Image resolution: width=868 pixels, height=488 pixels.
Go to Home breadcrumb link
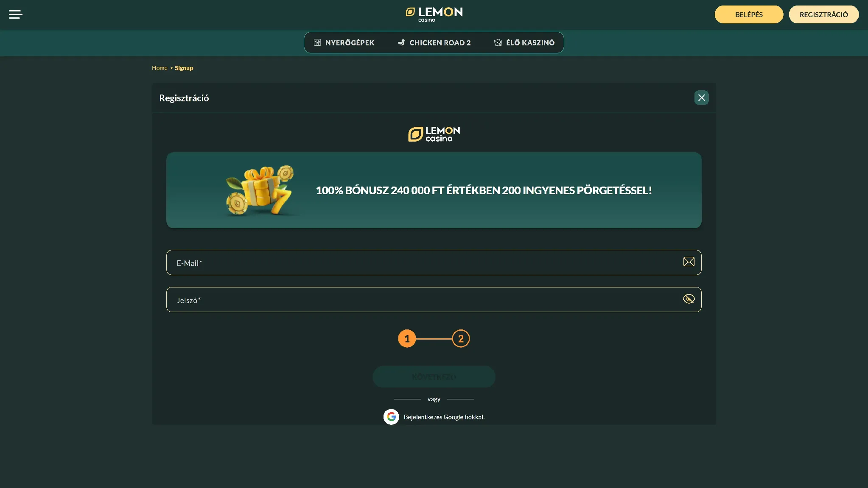coord(160,68)
